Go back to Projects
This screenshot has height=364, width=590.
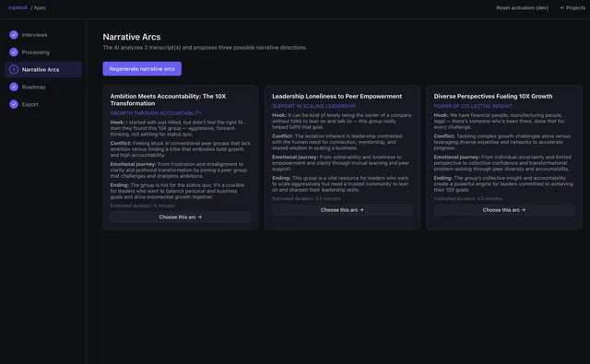coord(572,7)
